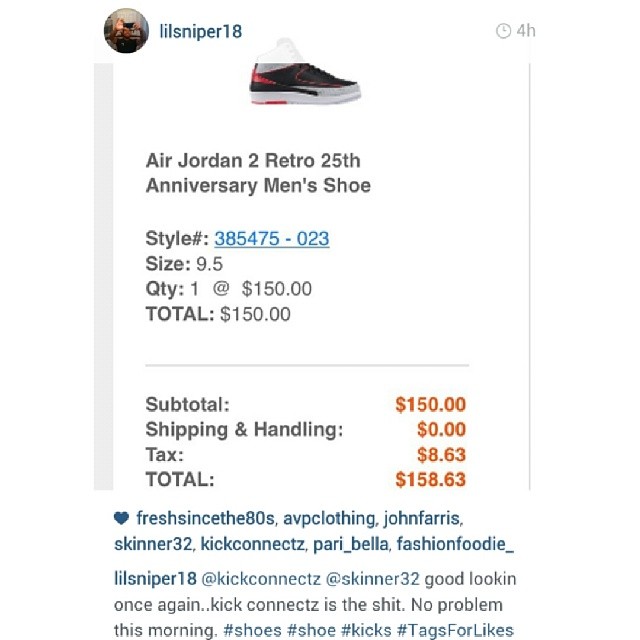Open lilsniper18 profile picture avatar
640x640 pixels.
[x=126, y=31]
